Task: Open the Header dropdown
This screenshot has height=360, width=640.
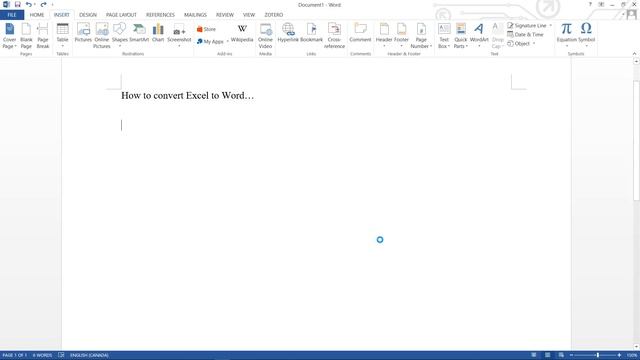Action: (x=384, y=35)
